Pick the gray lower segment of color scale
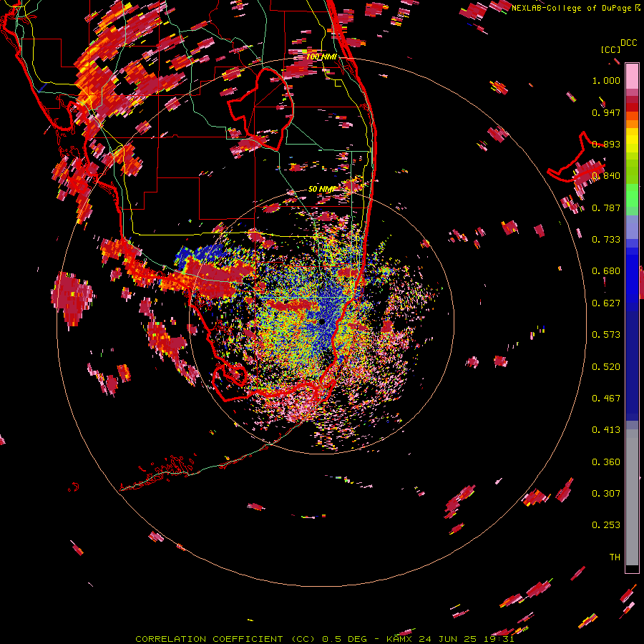This screenshot has height=644, width=644. (x=632, y=497)
